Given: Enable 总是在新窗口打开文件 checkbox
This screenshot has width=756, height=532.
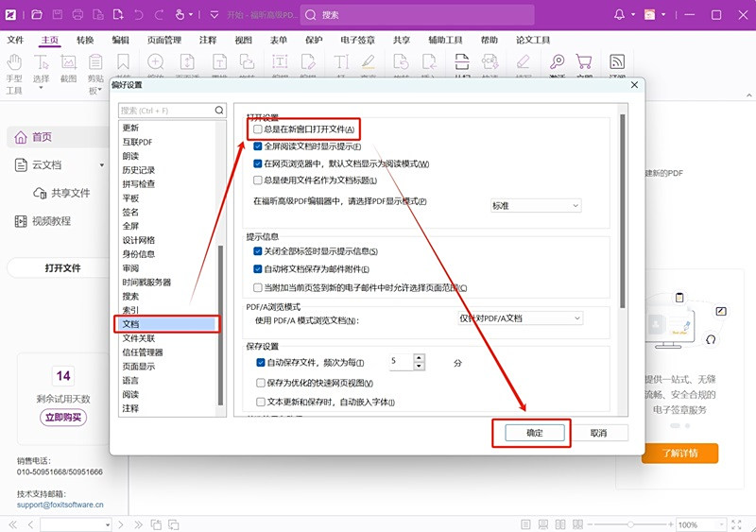Looking at the screenshot, I should click(258, 129).
